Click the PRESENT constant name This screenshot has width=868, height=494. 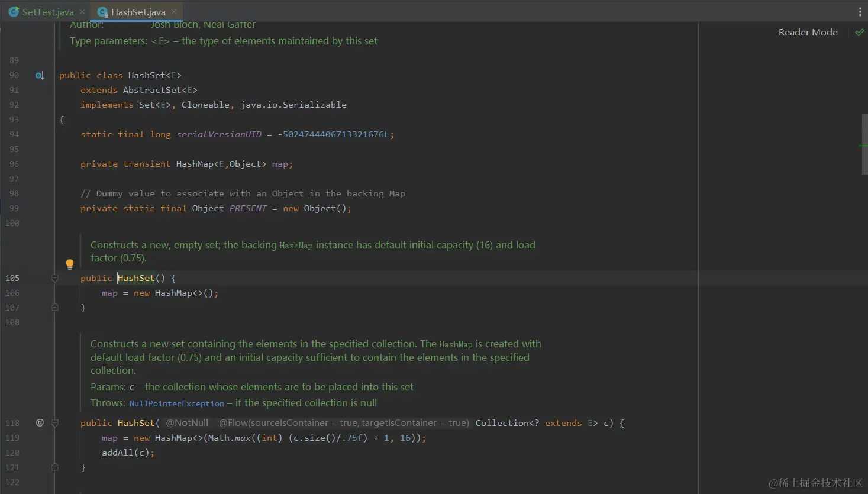pyautogui.click(x=248, y=208)
